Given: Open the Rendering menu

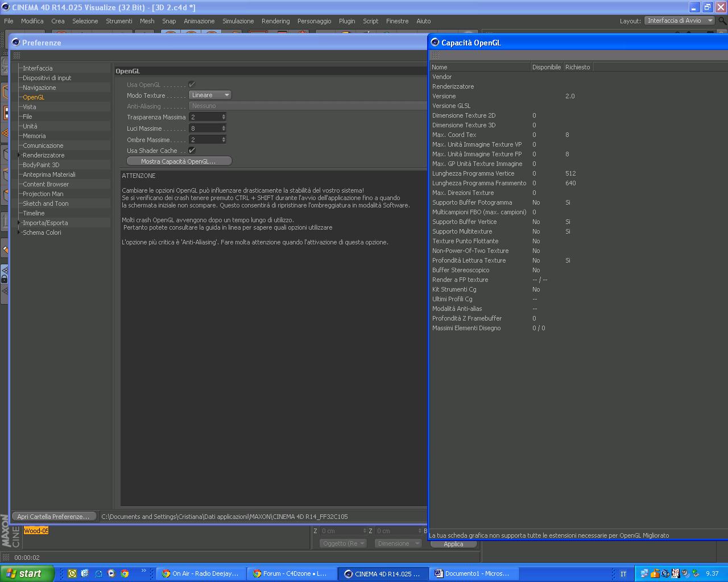Looking at the screenshot, I should click(x=276, y=21).
